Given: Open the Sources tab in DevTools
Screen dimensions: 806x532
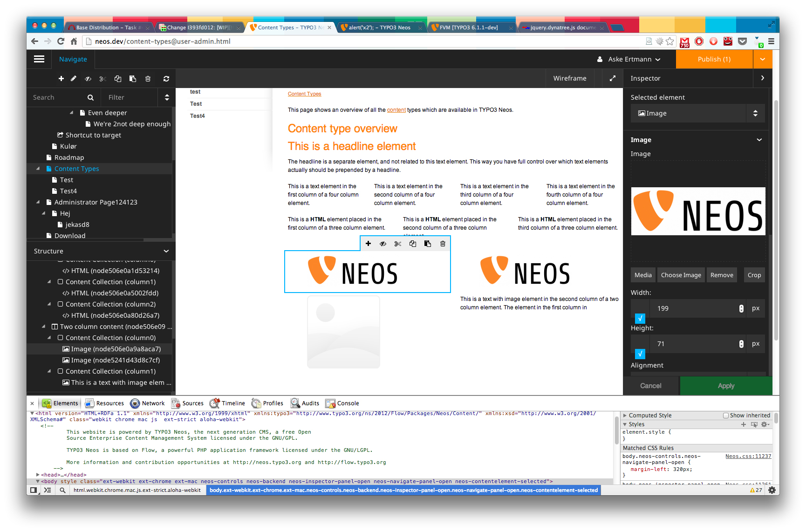Looking at the screenshot, I should [x=187, y=403].
